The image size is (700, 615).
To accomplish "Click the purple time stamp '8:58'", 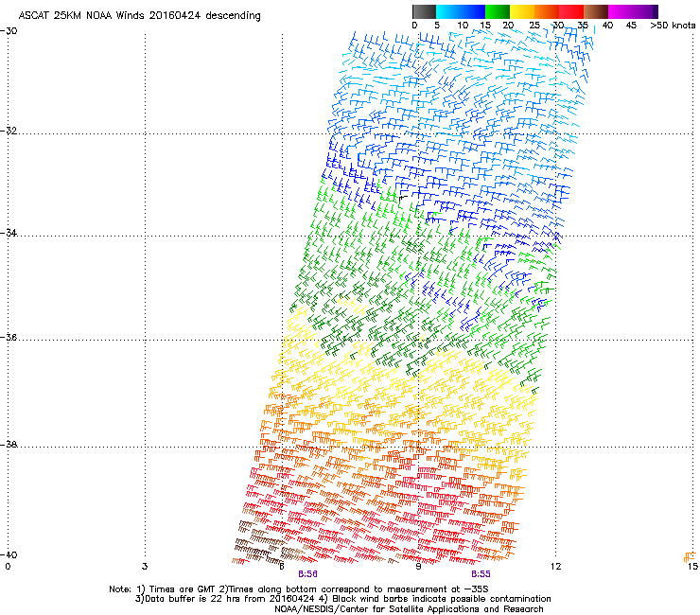I will [x=307, y=574].
